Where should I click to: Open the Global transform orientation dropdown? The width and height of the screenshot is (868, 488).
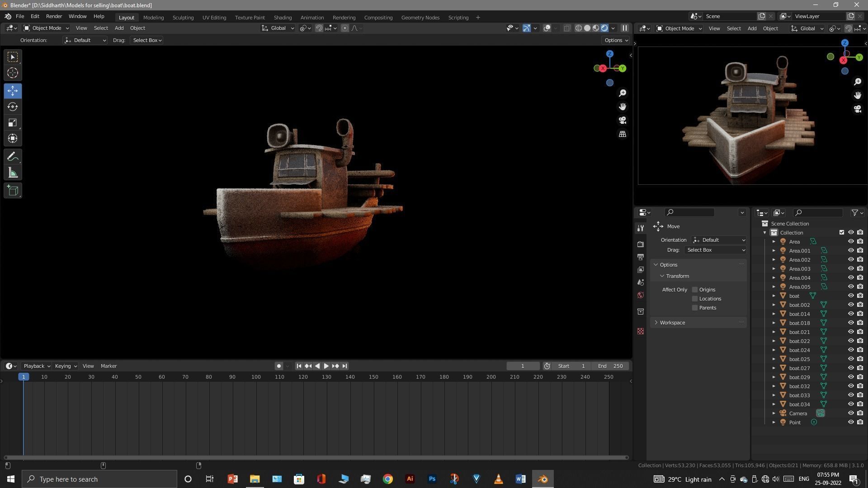(278, 28)
